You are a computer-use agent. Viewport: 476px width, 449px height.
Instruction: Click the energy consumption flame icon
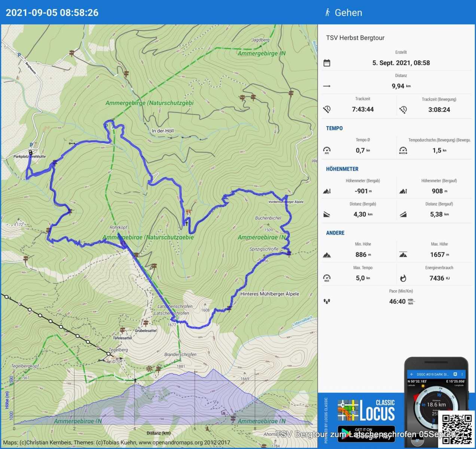point(403,278)
